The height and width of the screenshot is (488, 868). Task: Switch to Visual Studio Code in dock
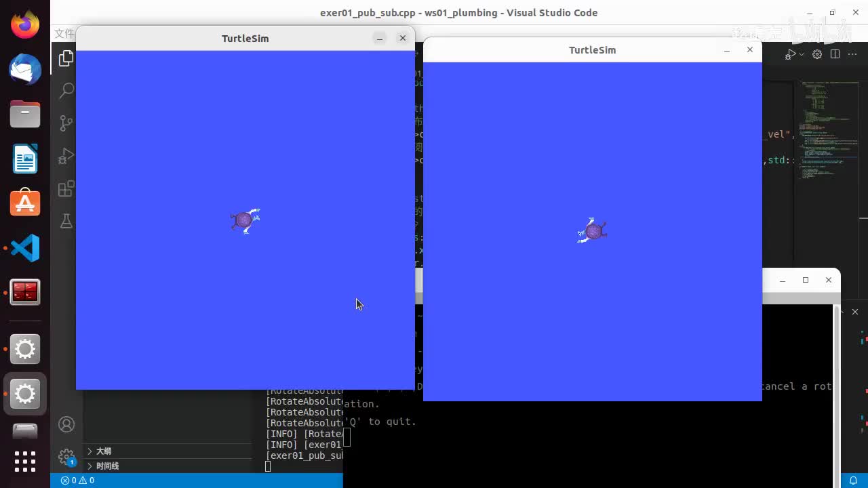click(25, 248)
